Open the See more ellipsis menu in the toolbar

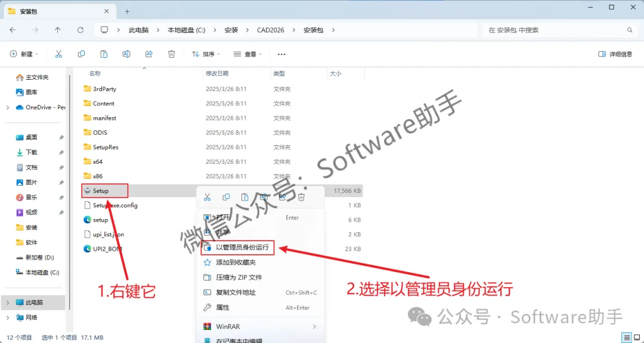[281, 54]
